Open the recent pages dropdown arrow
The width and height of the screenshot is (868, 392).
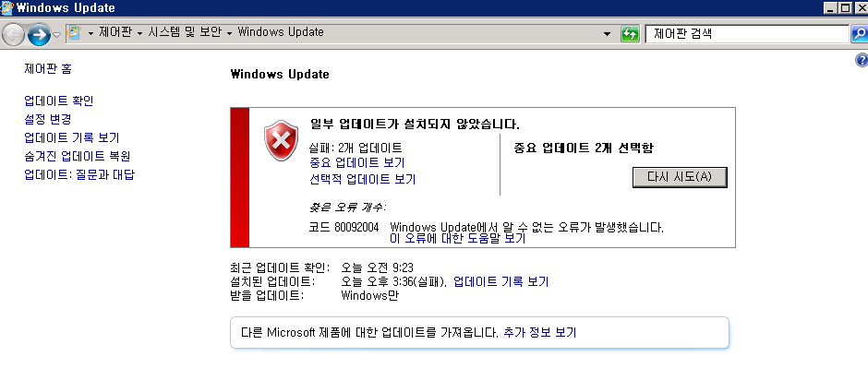[57, 35]
